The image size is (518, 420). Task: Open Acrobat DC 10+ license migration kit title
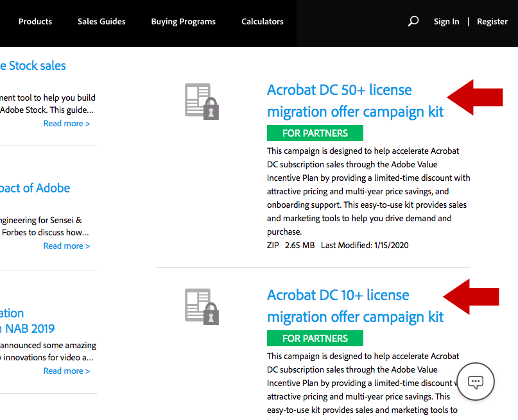coord(355,306)
